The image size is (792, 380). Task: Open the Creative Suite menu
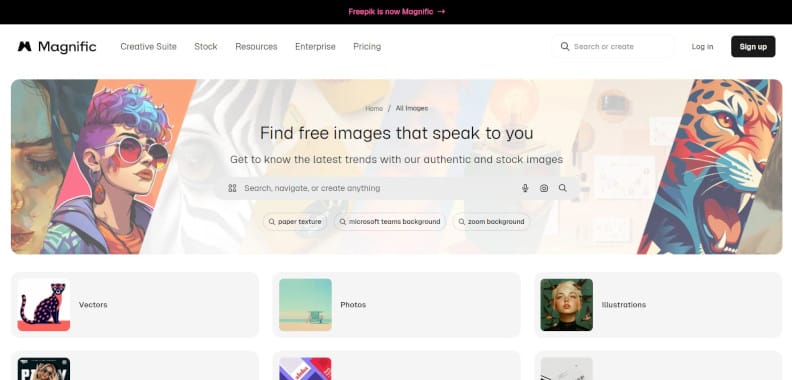[148, 46]
